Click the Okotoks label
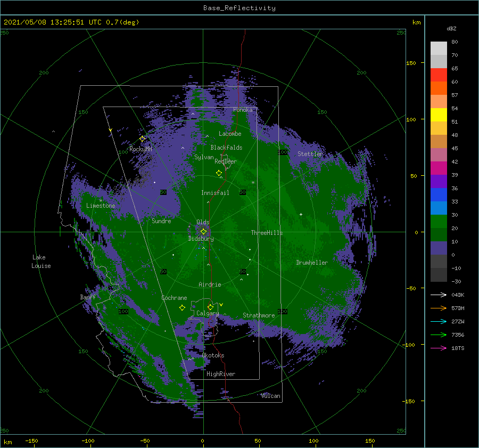Screen dimensions: 479x448 (x=213, y=355)
